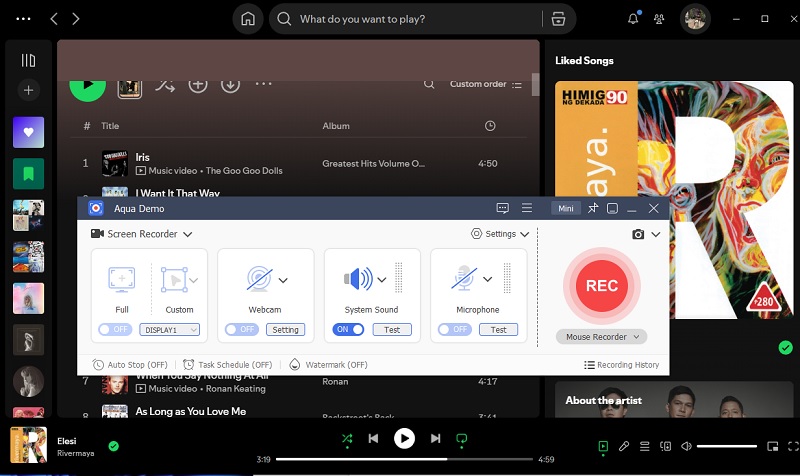Screen dimensions: 800x476
Task: Test the Microphone
Action: click(x=498, y=330)
